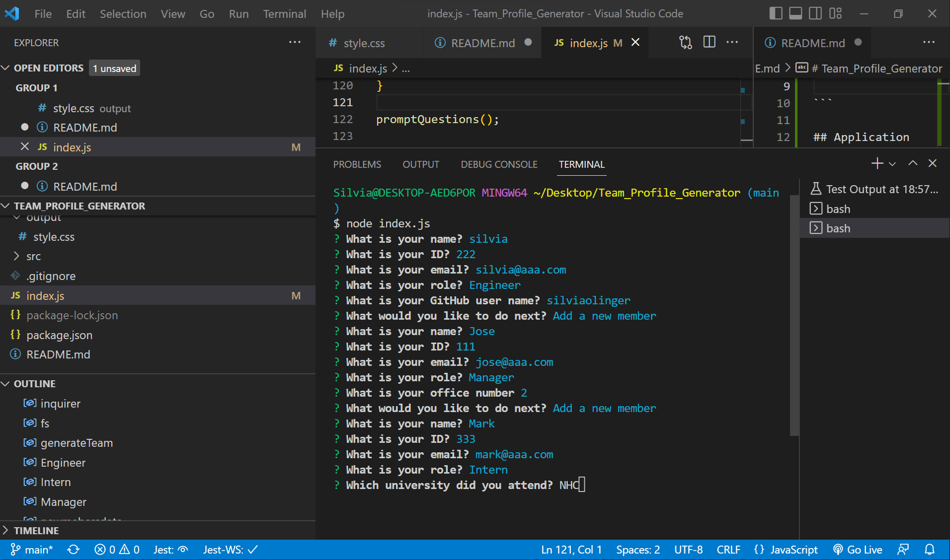Change file encoding UTF-8
The width and height of the screenshot is (950, 560).
click(x=688, y=550)
